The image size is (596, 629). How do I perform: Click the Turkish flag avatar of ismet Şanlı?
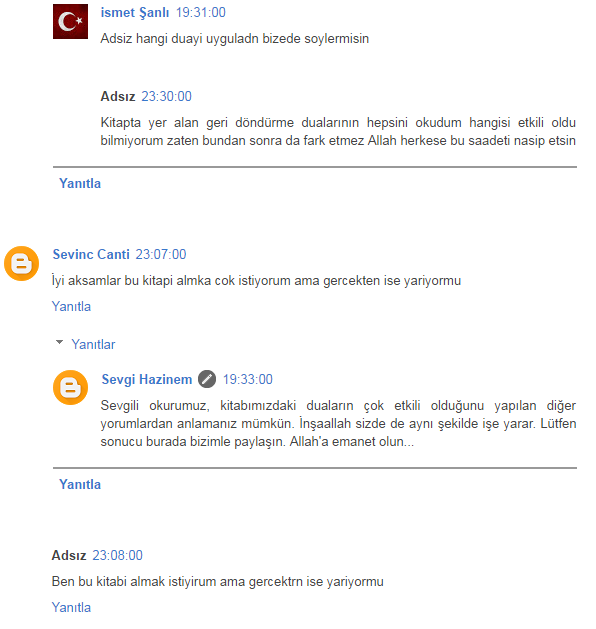70,21
